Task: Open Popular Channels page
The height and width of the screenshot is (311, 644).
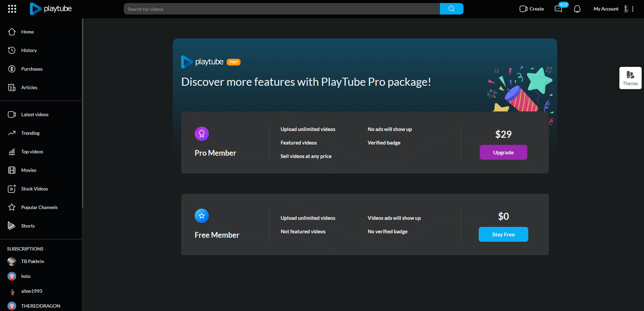Action: pos(39,207)
